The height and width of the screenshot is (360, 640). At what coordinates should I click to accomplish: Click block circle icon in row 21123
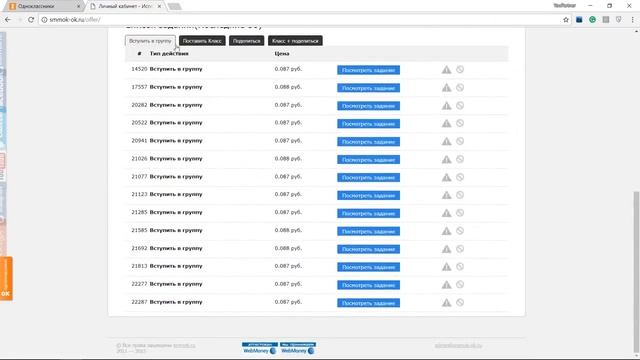click(x=460, y=195)
